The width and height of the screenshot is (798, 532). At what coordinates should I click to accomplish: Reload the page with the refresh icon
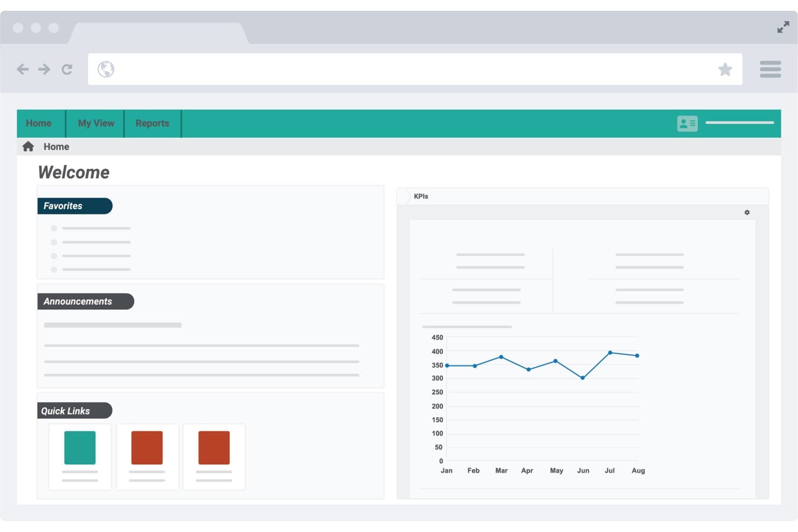pos(67,69)
